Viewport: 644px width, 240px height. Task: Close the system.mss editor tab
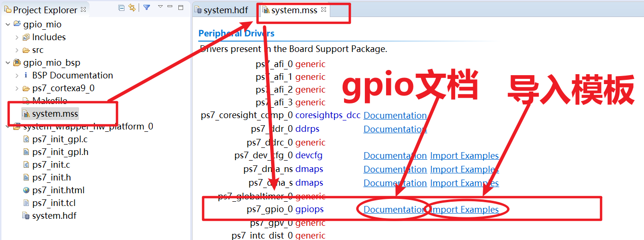click(x=324, y=9)
